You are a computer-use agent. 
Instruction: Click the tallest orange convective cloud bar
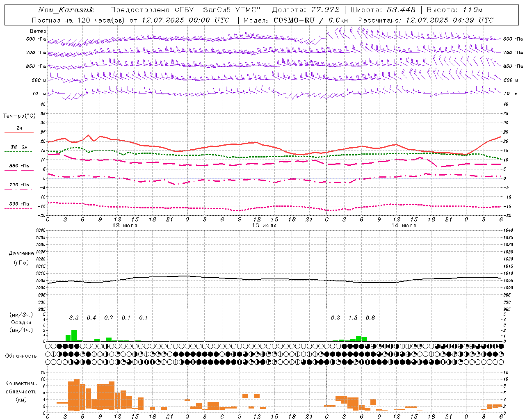pos(77,395)
